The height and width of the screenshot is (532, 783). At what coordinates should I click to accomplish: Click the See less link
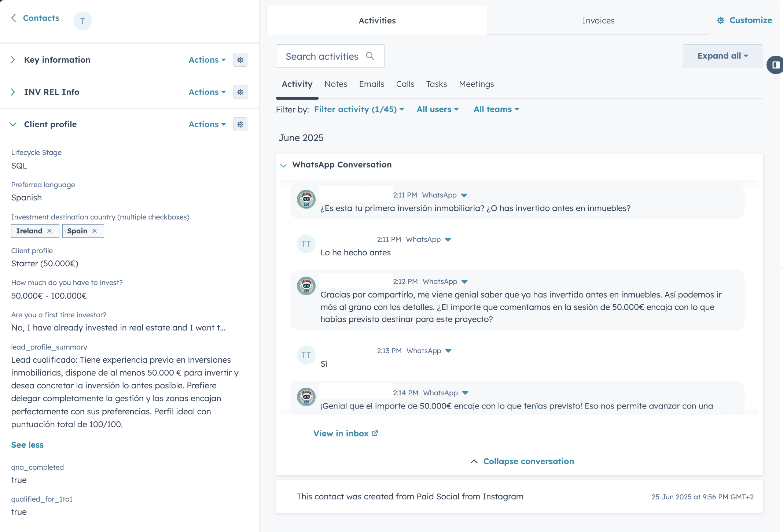(27, 444)
